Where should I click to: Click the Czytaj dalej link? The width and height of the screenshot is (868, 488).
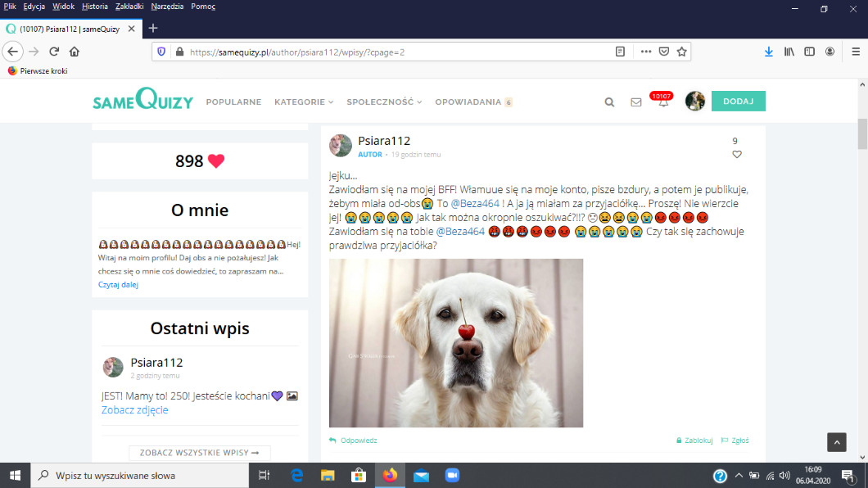118,285
